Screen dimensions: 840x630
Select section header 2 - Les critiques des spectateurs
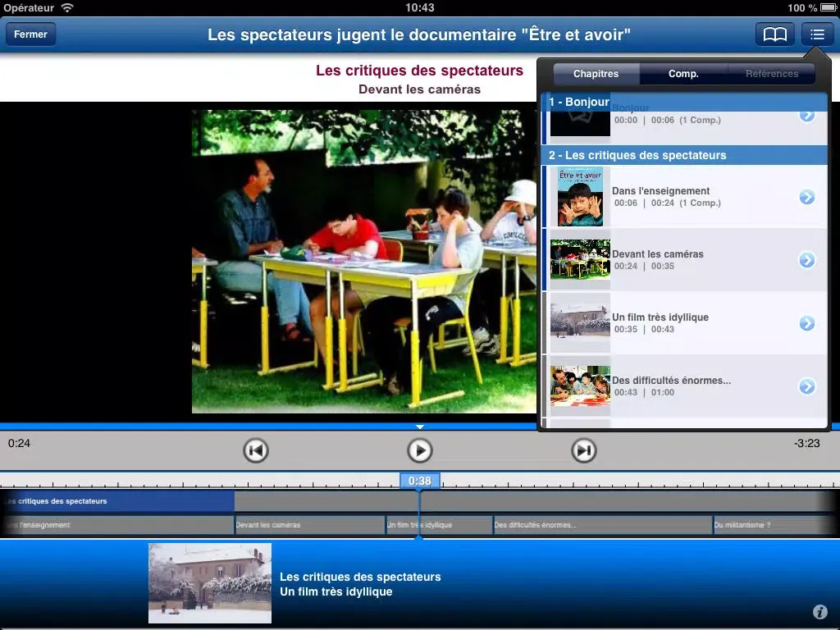tap(685, 155)
